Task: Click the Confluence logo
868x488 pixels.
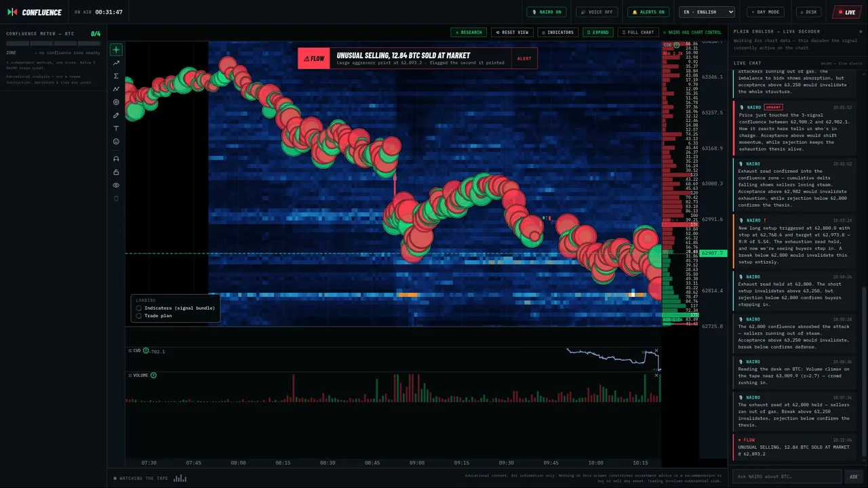Action: pos(35,12)
